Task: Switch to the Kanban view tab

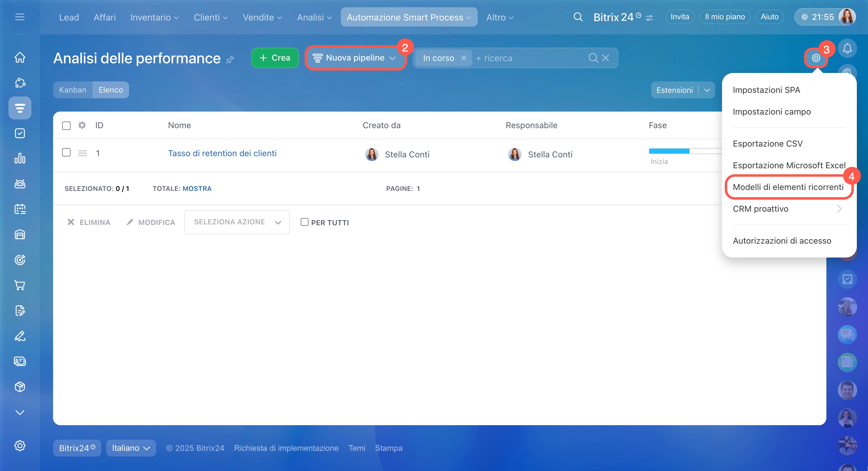Action: tap(73, 90)
